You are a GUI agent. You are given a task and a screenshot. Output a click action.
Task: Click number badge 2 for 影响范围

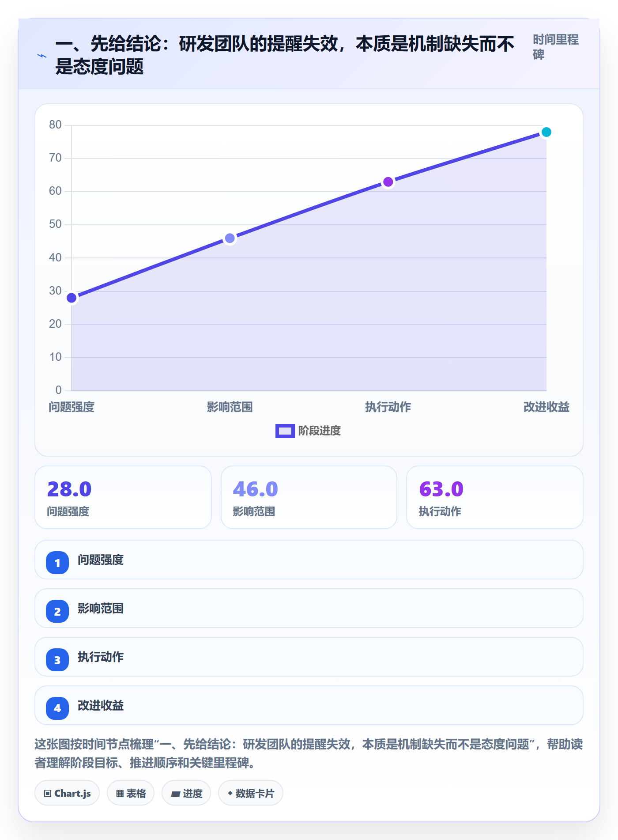tap(57, 611)
